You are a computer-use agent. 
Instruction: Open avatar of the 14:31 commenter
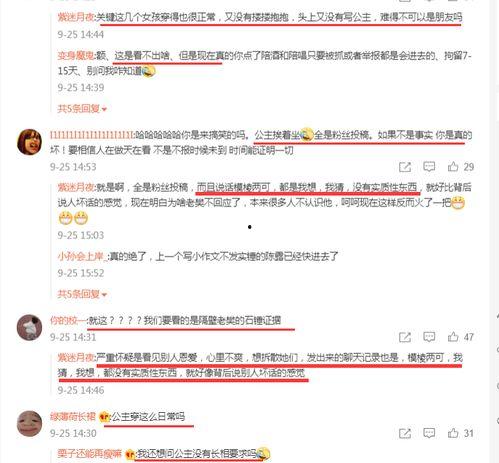[x=29, y=327]
